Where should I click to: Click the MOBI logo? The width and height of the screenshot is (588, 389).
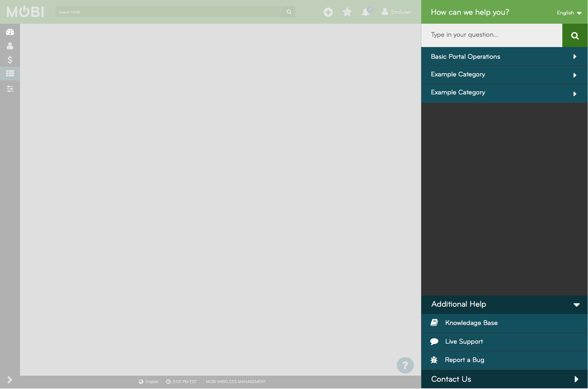tap(25, 12)
